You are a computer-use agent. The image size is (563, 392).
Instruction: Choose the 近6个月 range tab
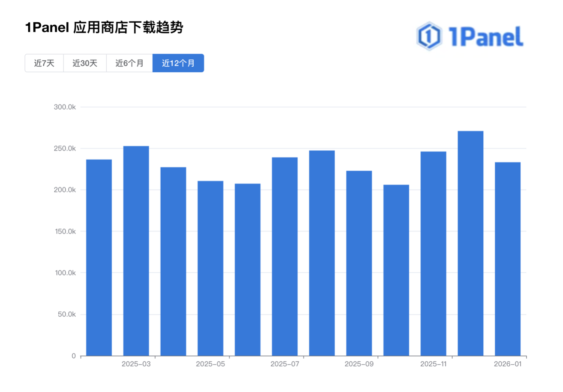pos(129,63)
